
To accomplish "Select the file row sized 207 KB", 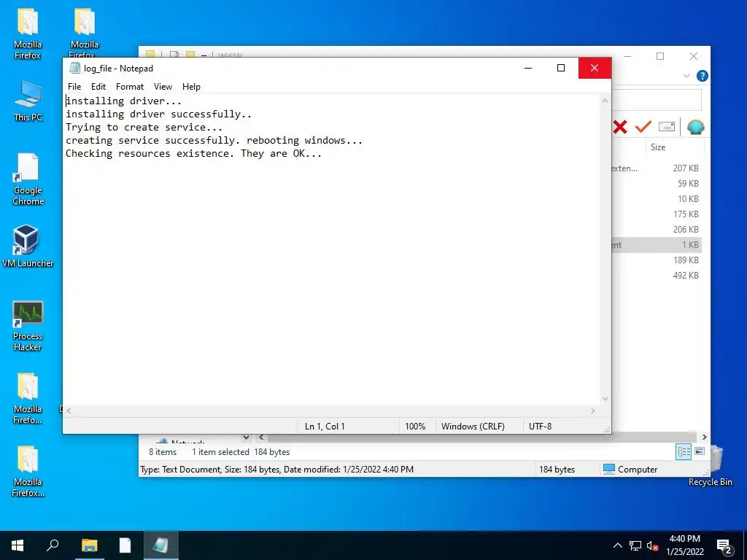I will click(x=657, y=168).
